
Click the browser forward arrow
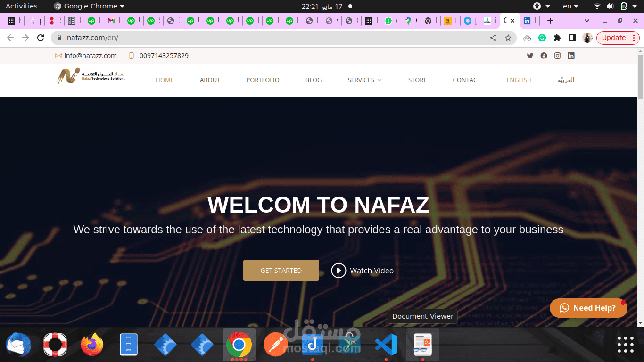(x=25, y=38)
